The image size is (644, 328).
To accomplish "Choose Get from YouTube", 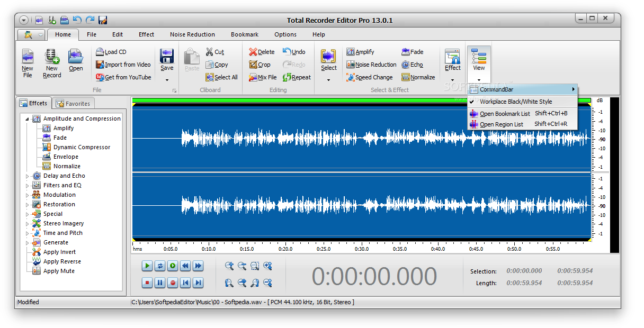I will (x=123, y=77).
